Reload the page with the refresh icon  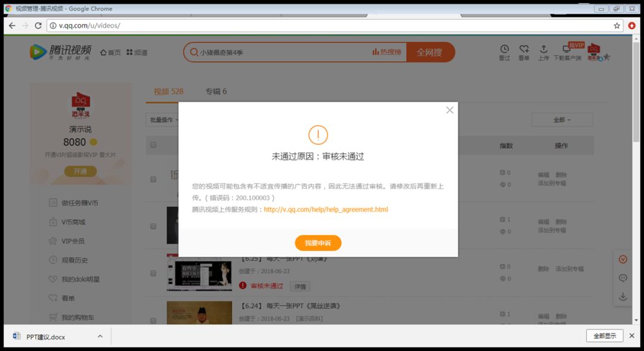tap(38, 26)
